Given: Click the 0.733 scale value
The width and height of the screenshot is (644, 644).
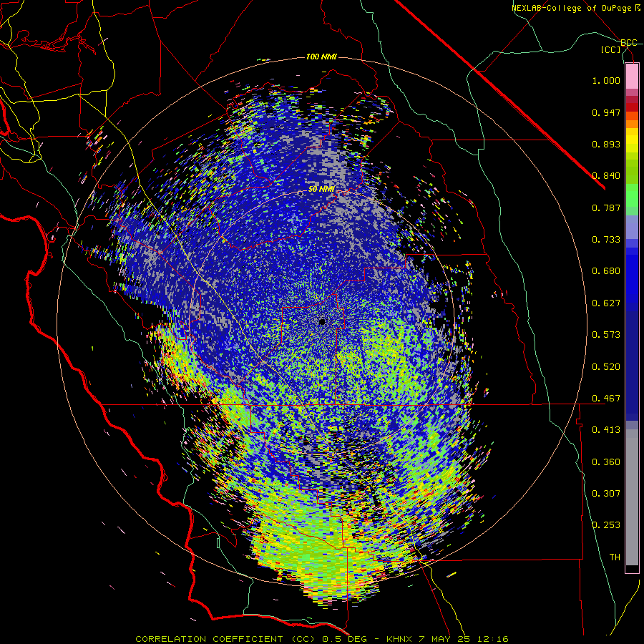Looking at the screenshot, I should click(606, 240).
